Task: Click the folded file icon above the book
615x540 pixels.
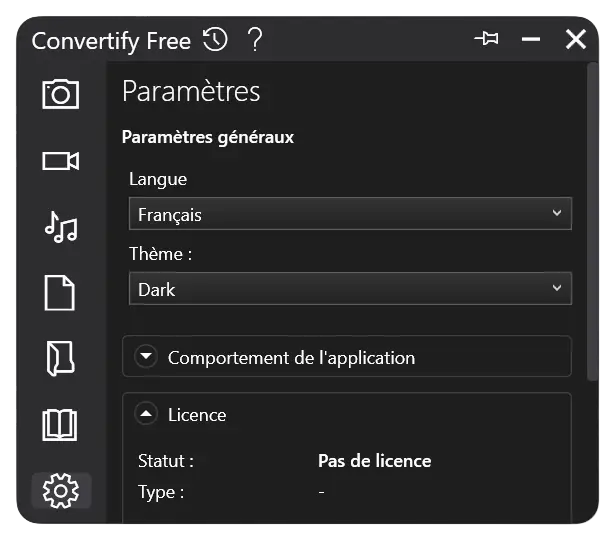Action: tap(60, 358)
